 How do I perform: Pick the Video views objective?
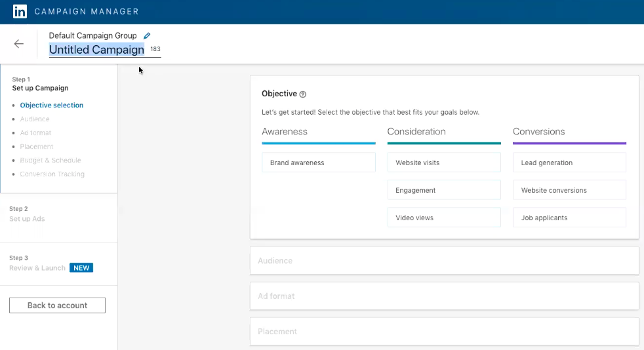443,218
